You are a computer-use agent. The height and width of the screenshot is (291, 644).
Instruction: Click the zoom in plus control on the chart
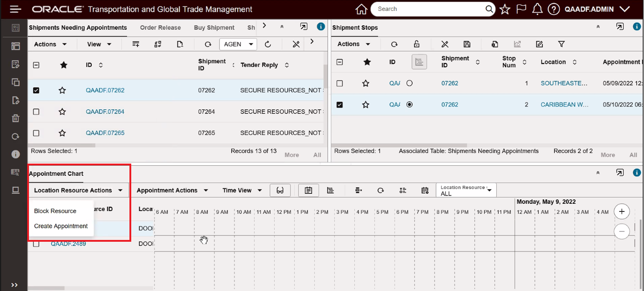click(622, 211)
